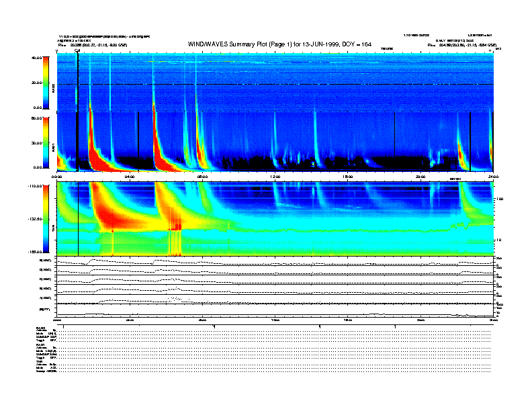Viewport: 532px width, 411px height.
Task: Click the 20.00 label on RAD2 scale
Action: 36,83
